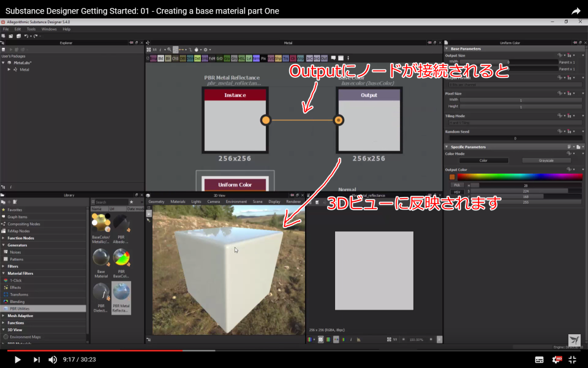Image resolution: width=588 pixels, height=368 pixels.
Task: Adjust the H hue slider value
Action: [526, 185]
